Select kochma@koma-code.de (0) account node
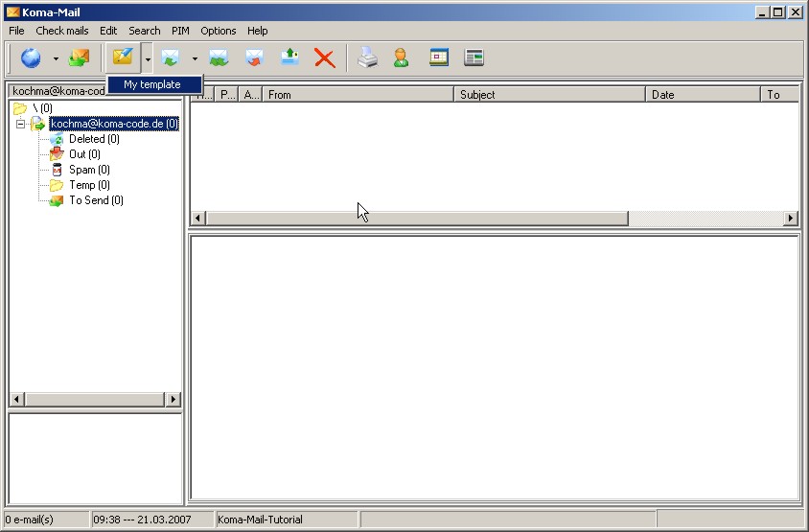The height and width of the screenshot is (532, 809). (x=114, y=124)
